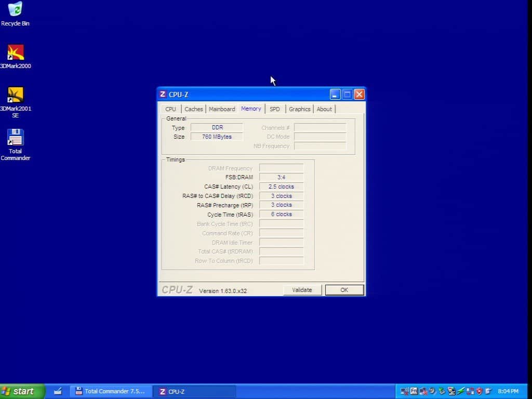Open the About tab
The width and height of the screenshot is (532, 399).
coord(324,109)
